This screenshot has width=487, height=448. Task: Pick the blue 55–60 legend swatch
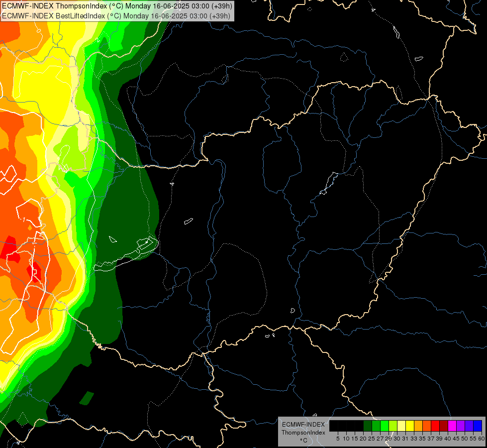click(478, 426)
